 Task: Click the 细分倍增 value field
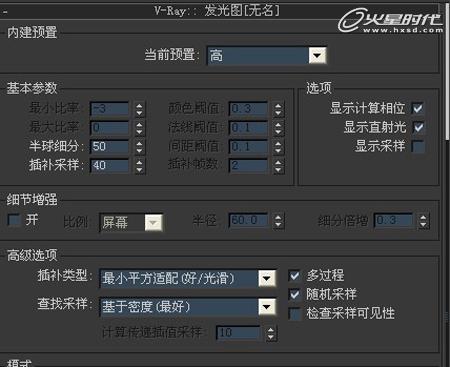393,220
